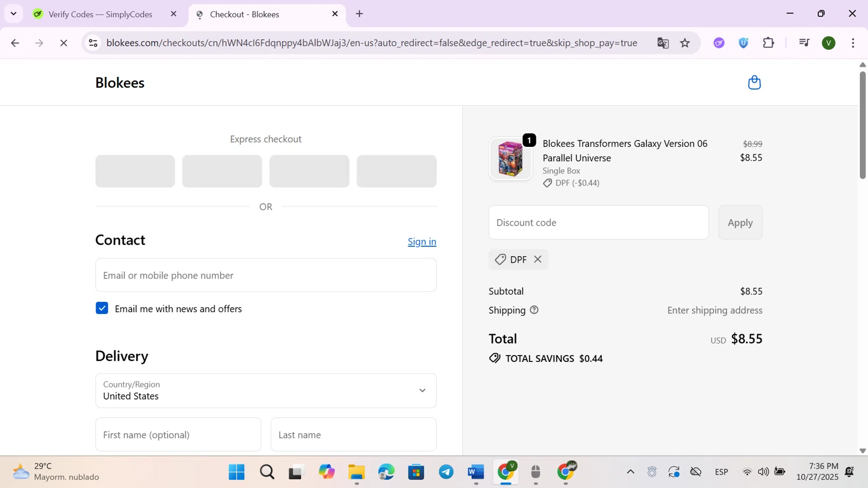Viewport: 868px width, 488px height.
Task: Open File Explorer from the taskbar
Action: pos(356,472)
